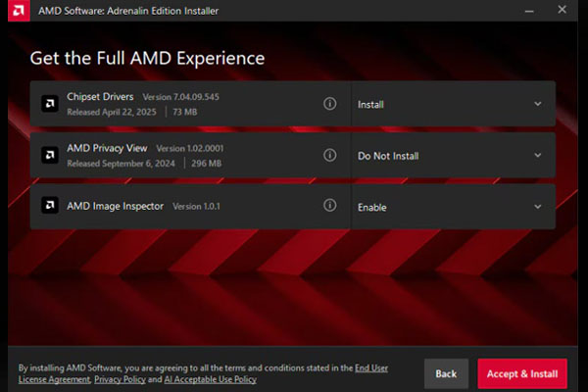The width and height of the screenshot is (588, 392).
Task: Click the AMD logo in title bar
Action: click(16, 11)
